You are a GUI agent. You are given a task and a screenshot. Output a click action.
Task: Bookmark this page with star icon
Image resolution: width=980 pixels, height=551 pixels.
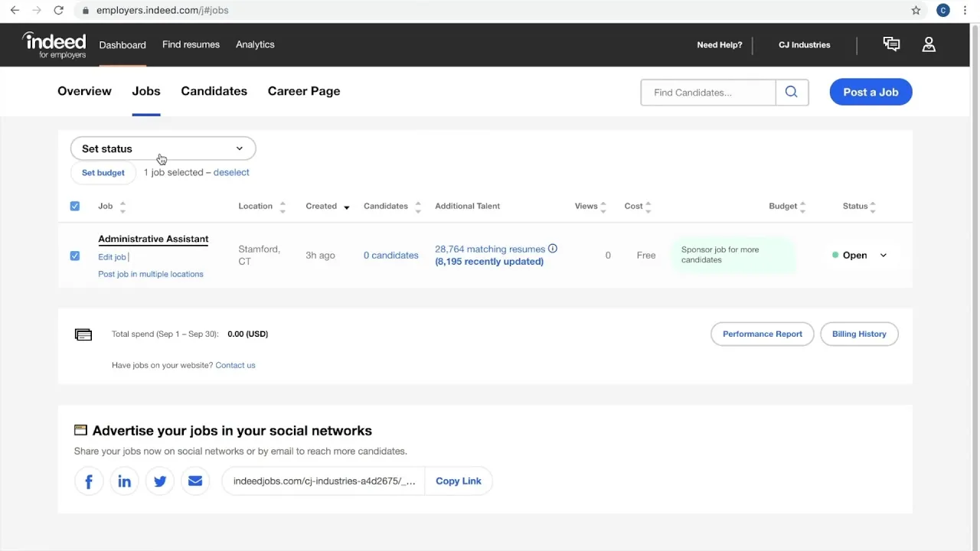[x=916, y=10]
